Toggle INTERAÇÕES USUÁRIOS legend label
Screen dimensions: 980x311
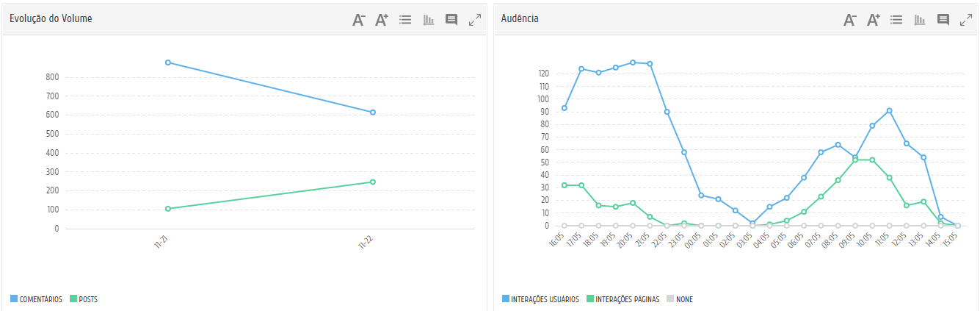click(x=545, y=299)
